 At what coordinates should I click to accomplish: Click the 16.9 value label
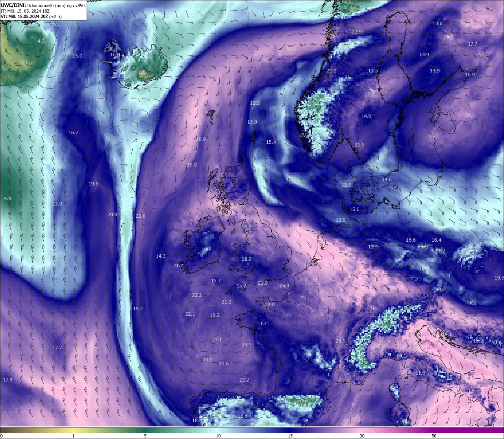tap(470, 74)
